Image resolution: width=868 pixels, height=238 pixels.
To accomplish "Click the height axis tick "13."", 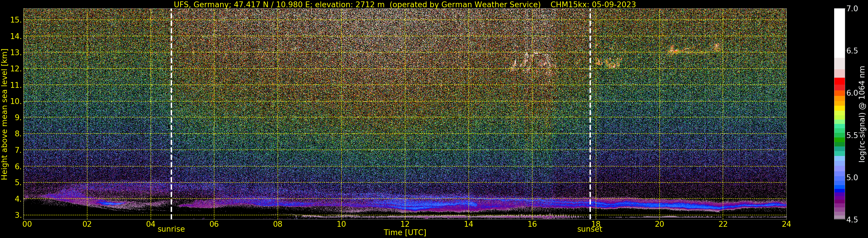I will coord(16,53).
